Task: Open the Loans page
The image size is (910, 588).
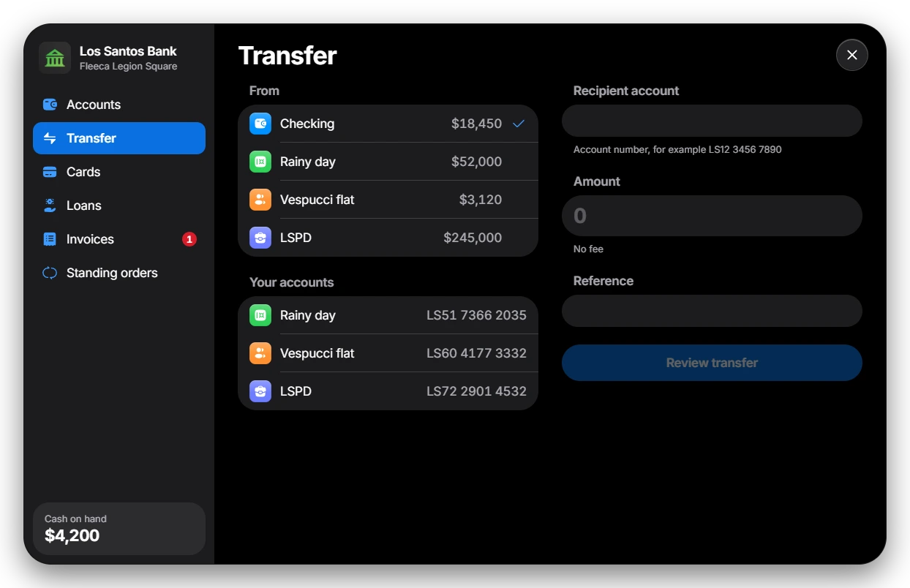Action: click(x=119, y=206)
